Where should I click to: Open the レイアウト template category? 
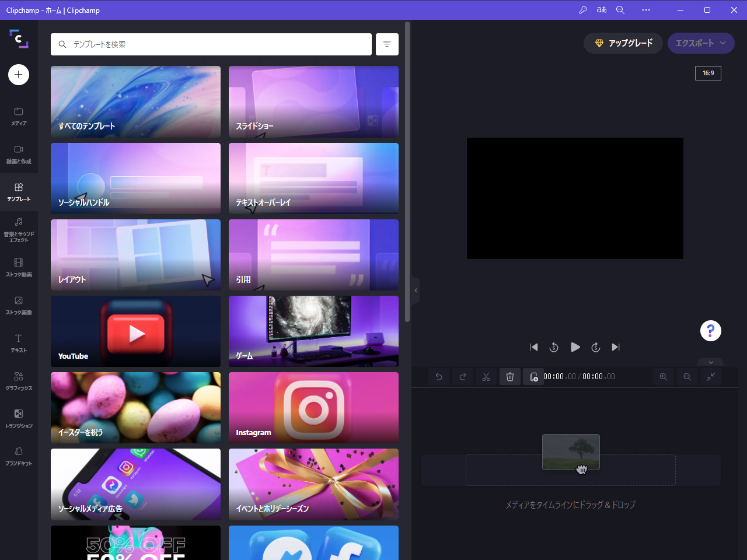(x=135, y=255)
